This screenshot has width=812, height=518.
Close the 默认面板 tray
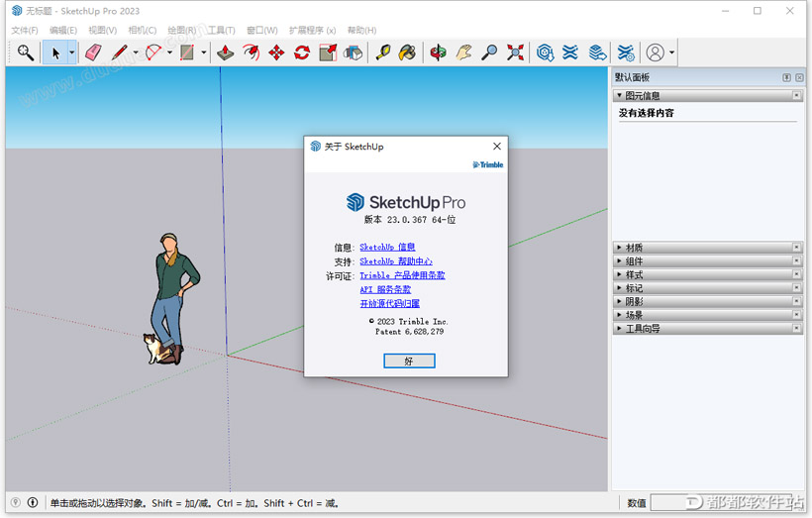(799, 77)
